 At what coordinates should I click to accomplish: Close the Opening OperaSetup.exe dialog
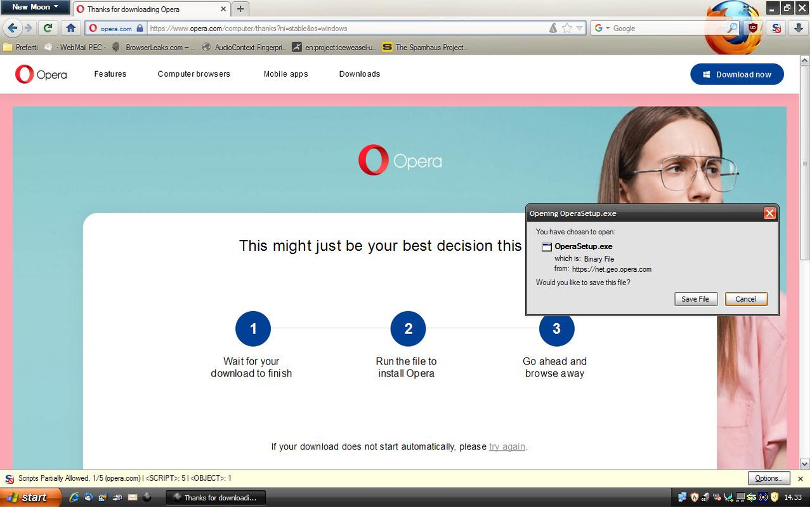[x=769, y=213]
